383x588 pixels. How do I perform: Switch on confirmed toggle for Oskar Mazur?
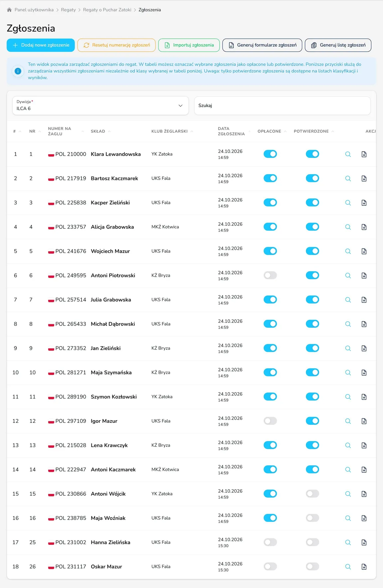tap(313, 566)
